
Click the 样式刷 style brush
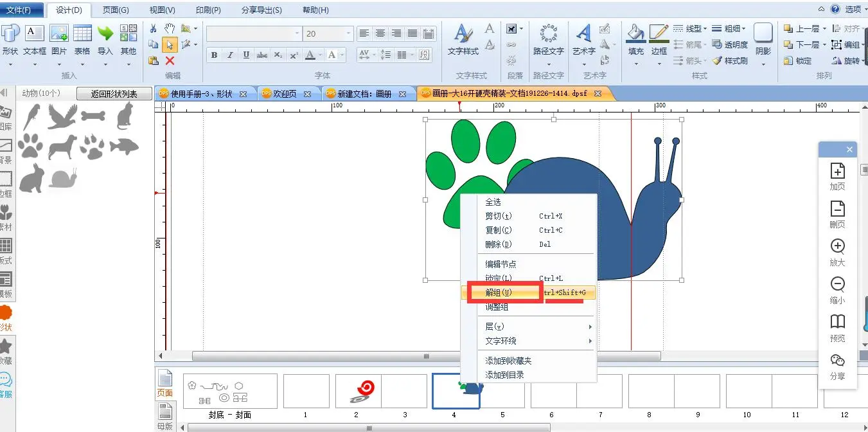click(x=730, y=61)
